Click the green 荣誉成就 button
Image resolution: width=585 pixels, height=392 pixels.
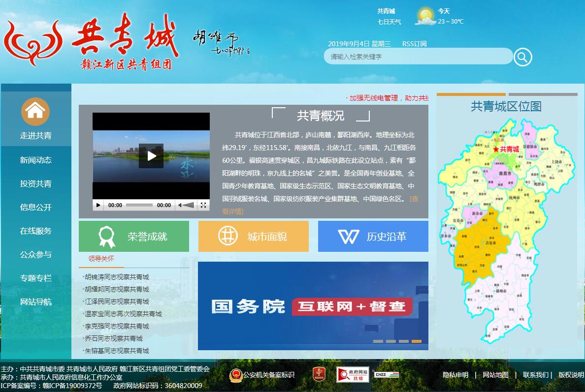pos(134,237)
